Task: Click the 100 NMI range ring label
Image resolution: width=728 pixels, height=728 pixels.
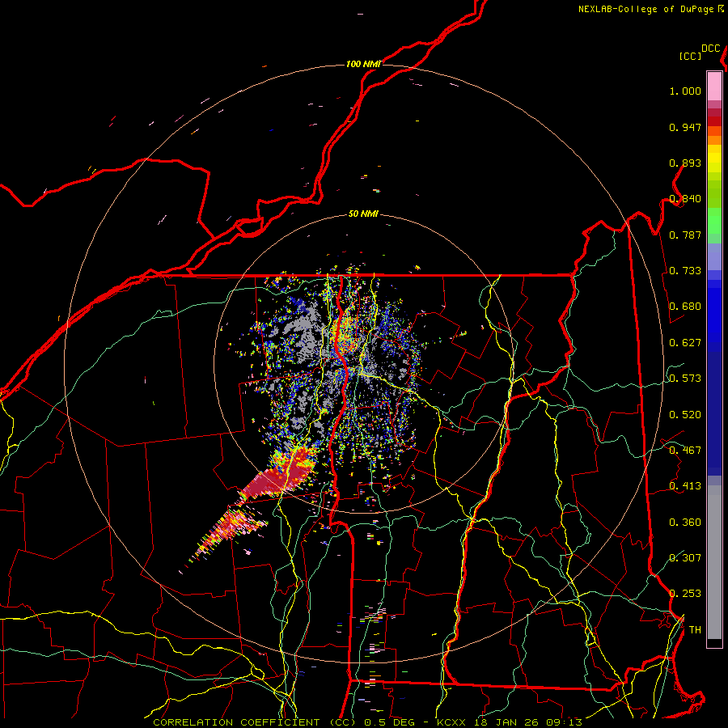Action: click(x=363, y=64)
